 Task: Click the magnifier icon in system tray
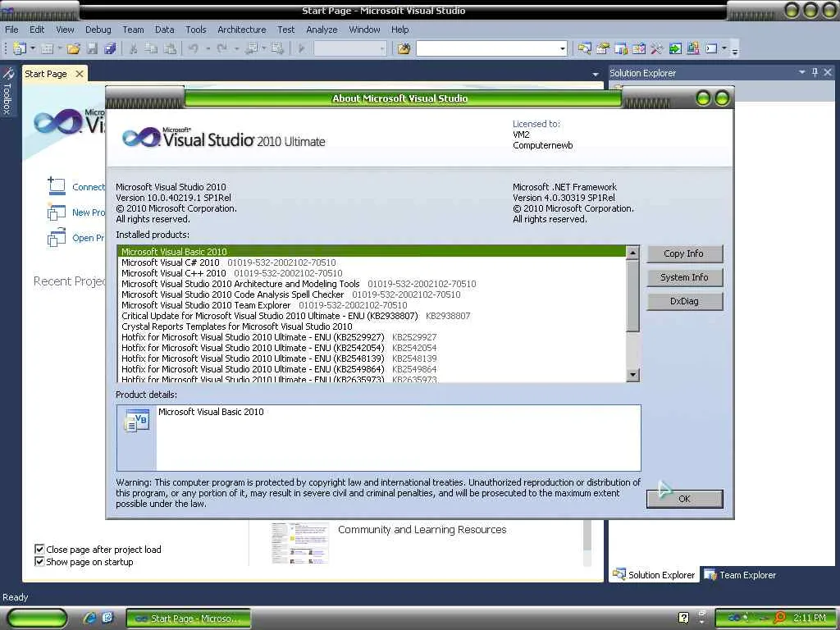click(x=780, y=618)
